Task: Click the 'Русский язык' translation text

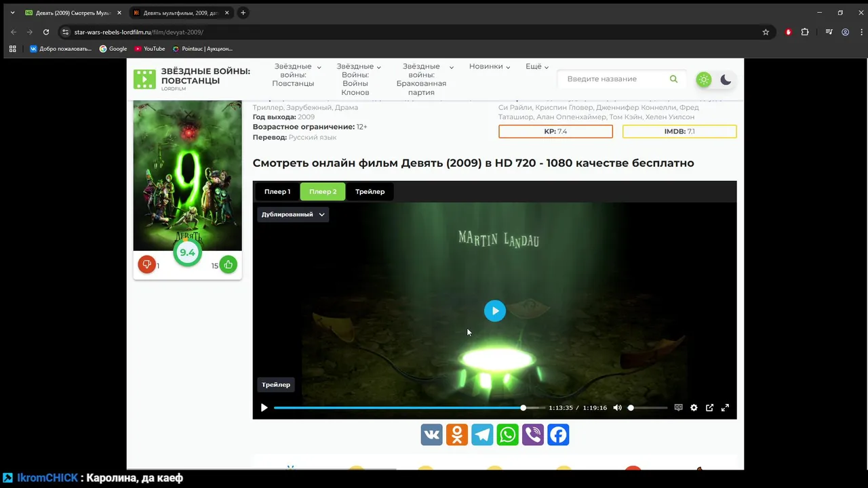Action: pos(313,137)
